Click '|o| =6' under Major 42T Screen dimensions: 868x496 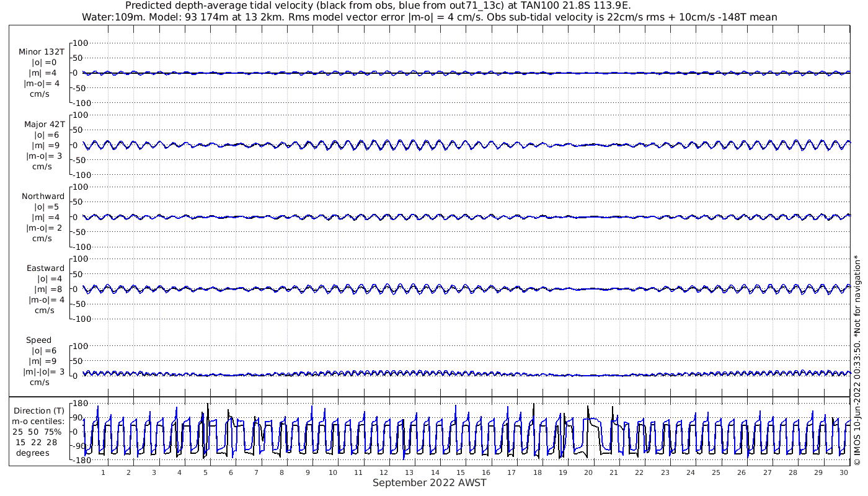point(46,135)
